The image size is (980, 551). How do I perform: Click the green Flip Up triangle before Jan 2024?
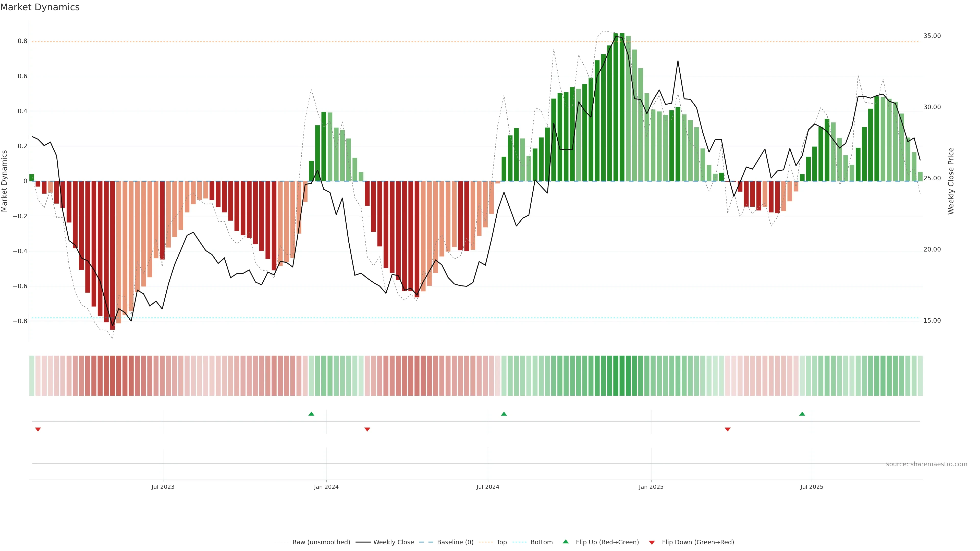311,414
